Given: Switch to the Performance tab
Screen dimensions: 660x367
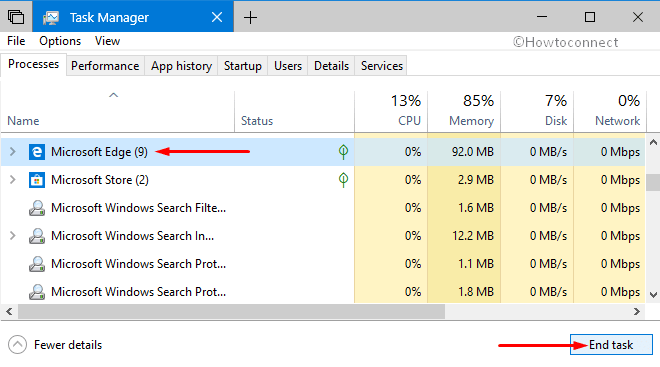Looking at the screenshot, I should pos(105,66).
